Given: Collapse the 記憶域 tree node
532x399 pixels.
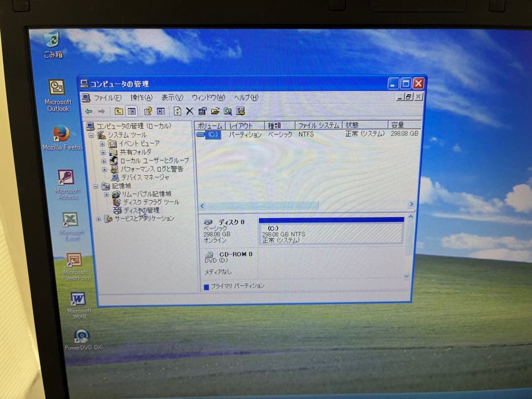Looking at the screenshot, I should coord(97,186).
